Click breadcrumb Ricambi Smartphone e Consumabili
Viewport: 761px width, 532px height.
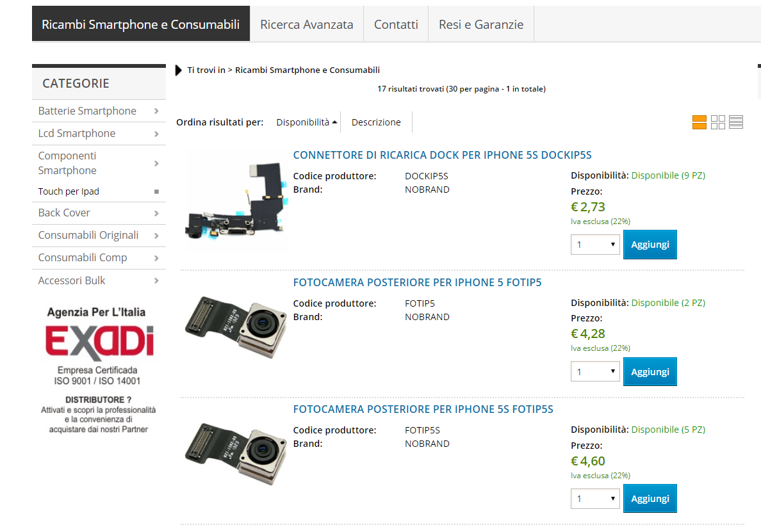[x=307, y=70]
